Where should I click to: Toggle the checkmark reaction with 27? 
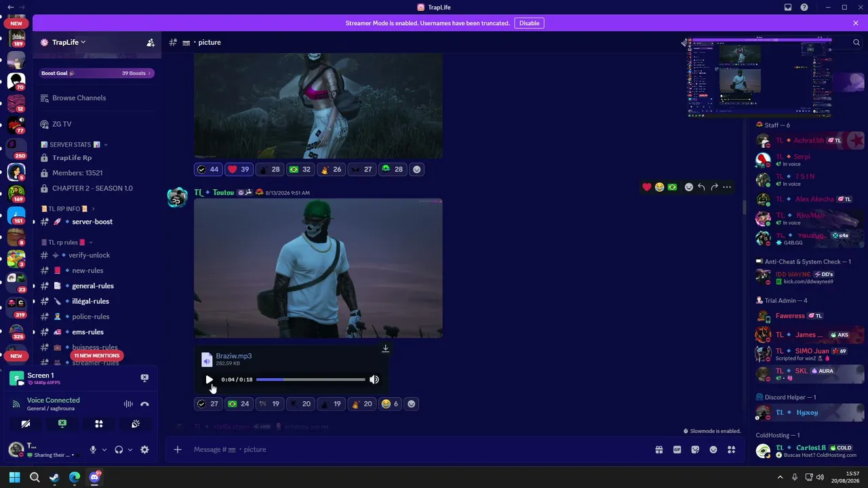pyautogui.click(x=208, y=404)
